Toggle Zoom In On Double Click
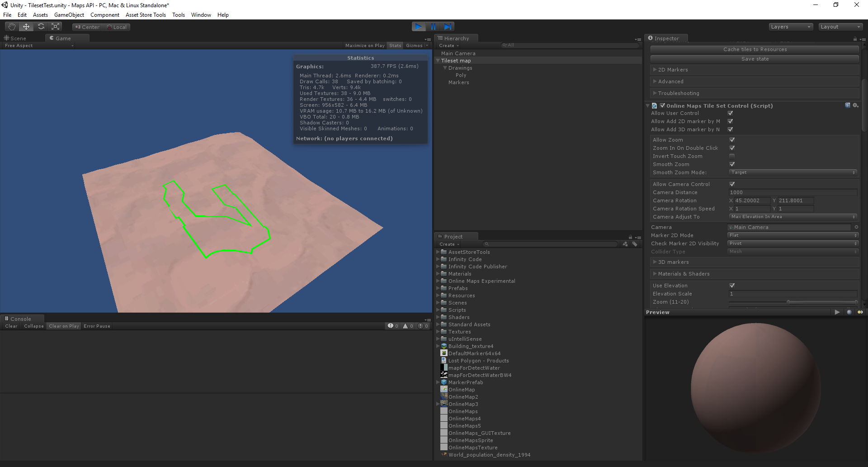 tap(732, 148)
